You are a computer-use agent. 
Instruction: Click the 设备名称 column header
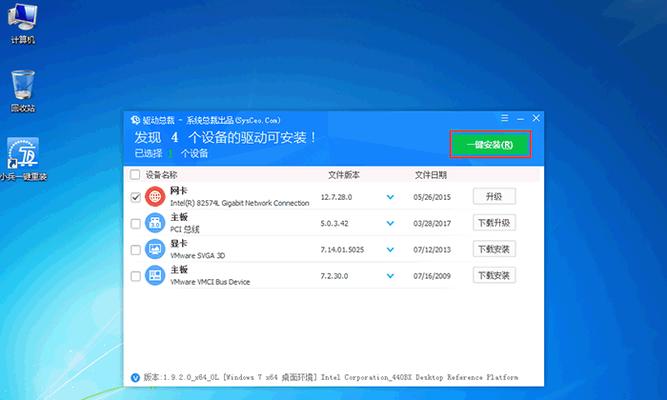161,175
